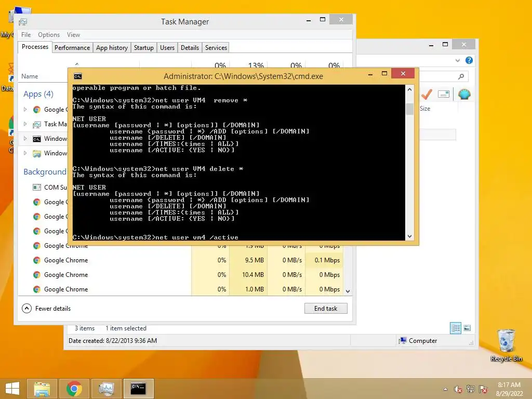The image size is (532, 399).
Task: Switch to the Users tab
Action: click(x=167, y=47)
